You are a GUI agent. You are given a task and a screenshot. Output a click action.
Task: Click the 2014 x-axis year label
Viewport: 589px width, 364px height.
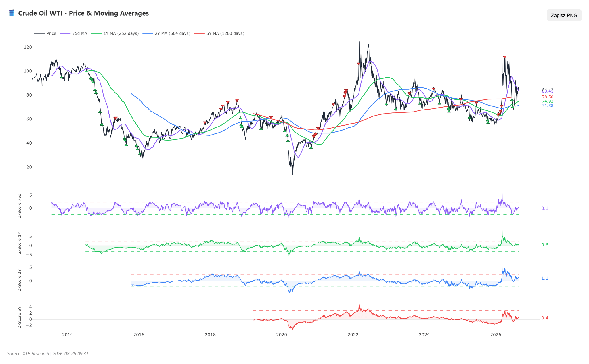[68, 335]
